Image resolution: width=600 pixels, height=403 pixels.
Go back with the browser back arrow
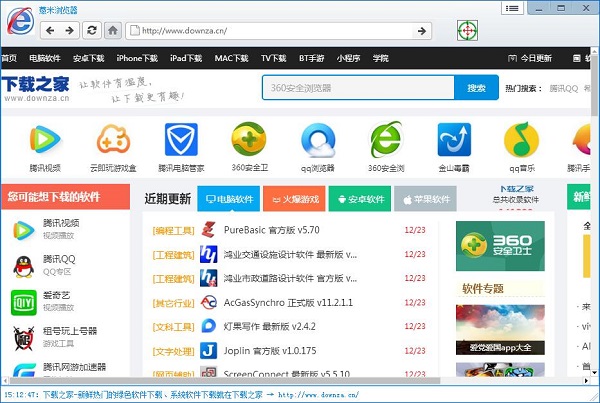[50, 31]
